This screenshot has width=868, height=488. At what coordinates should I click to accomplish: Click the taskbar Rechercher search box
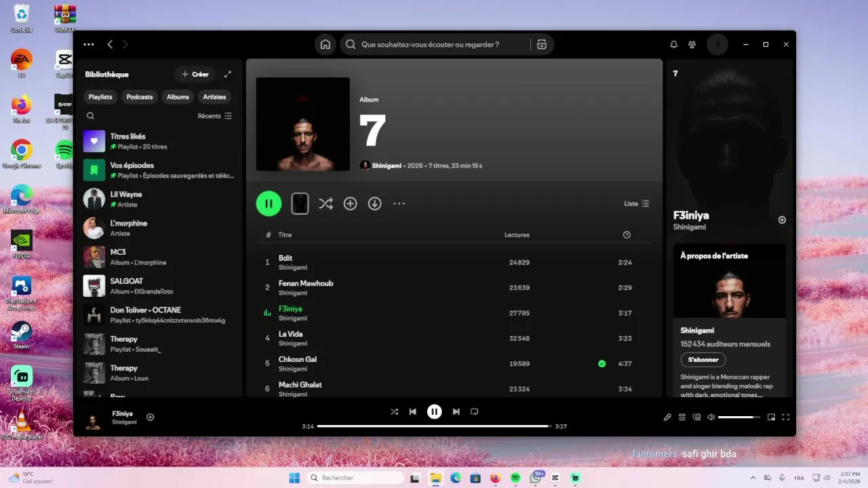coord(355,478)
